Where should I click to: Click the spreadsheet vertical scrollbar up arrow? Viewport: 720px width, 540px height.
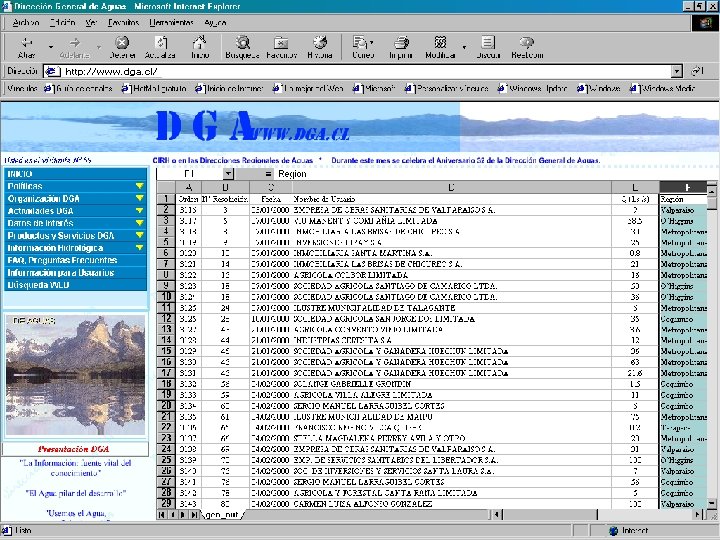click(712, 190)
